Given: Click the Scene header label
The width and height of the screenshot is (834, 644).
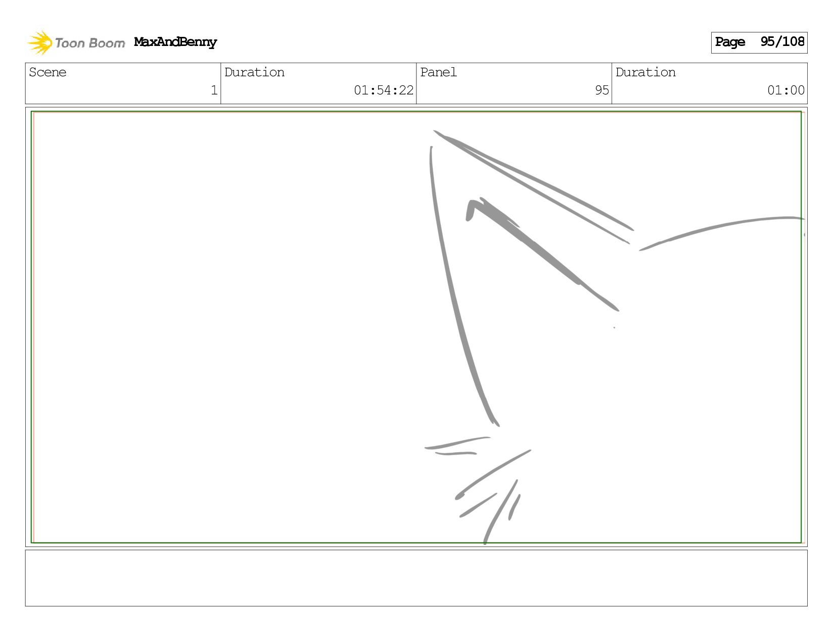Looking at the screenshot, I should pos(48,72).
